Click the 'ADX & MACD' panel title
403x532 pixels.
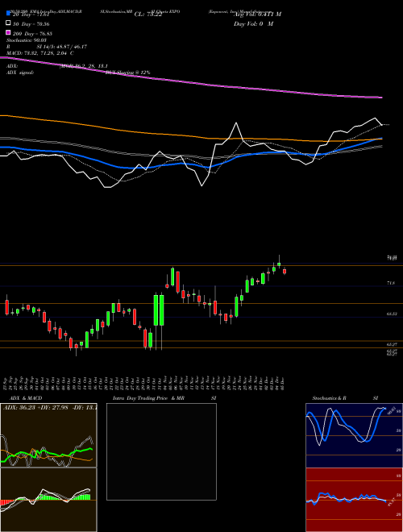coord(26,398)
